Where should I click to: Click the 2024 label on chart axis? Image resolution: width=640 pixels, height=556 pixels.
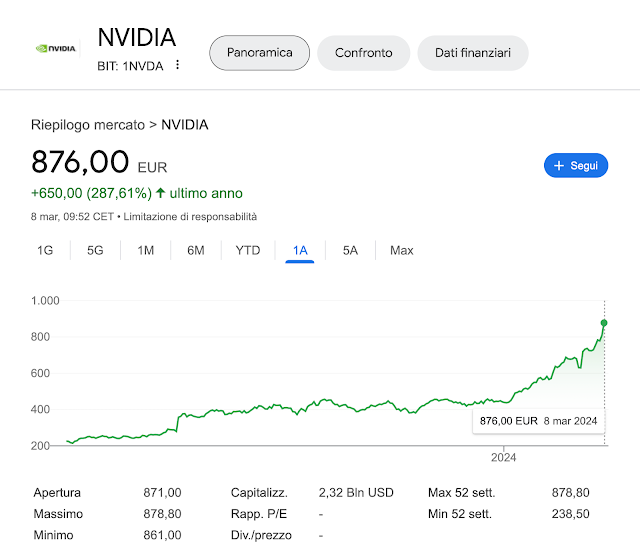(x=503, y=458)
